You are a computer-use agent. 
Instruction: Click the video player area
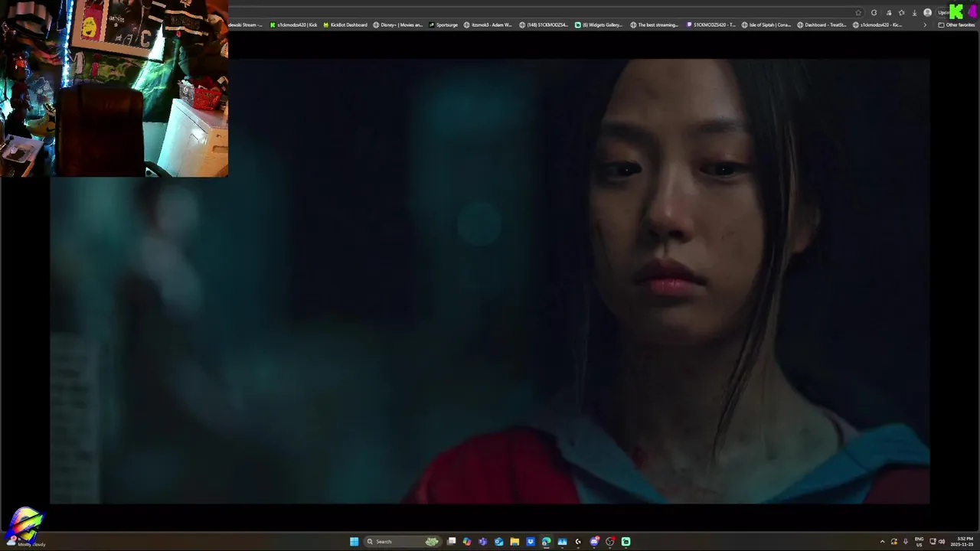[x=490, y=282]
